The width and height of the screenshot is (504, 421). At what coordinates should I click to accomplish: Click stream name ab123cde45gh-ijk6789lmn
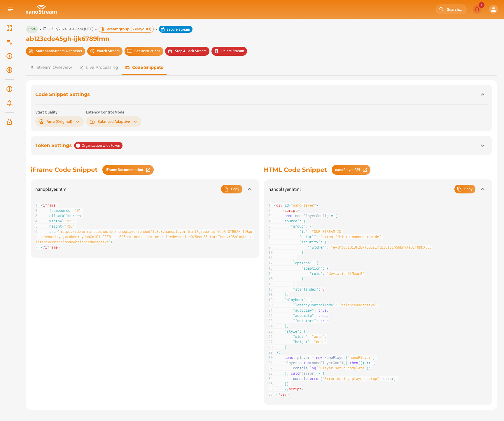tap(68, 39)
